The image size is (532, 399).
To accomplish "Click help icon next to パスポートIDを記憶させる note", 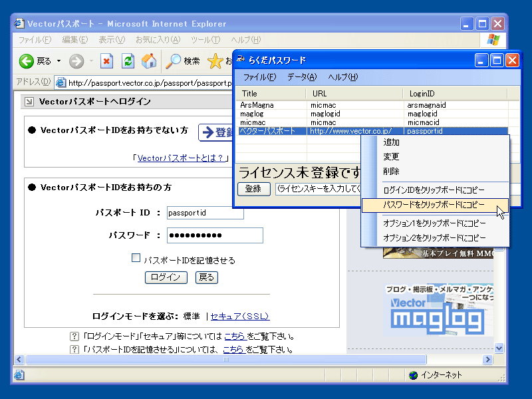I will (x=74, y=349).
